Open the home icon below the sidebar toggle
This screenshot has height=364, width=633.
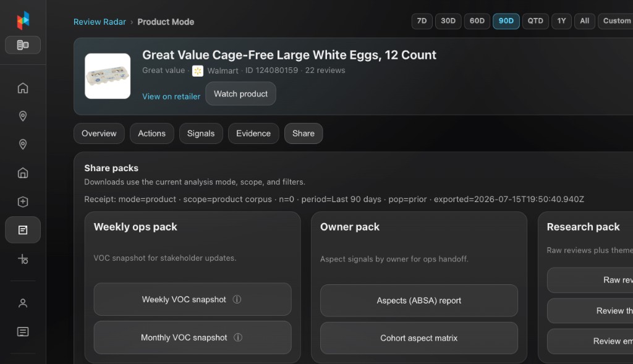[x=23, y=88]
